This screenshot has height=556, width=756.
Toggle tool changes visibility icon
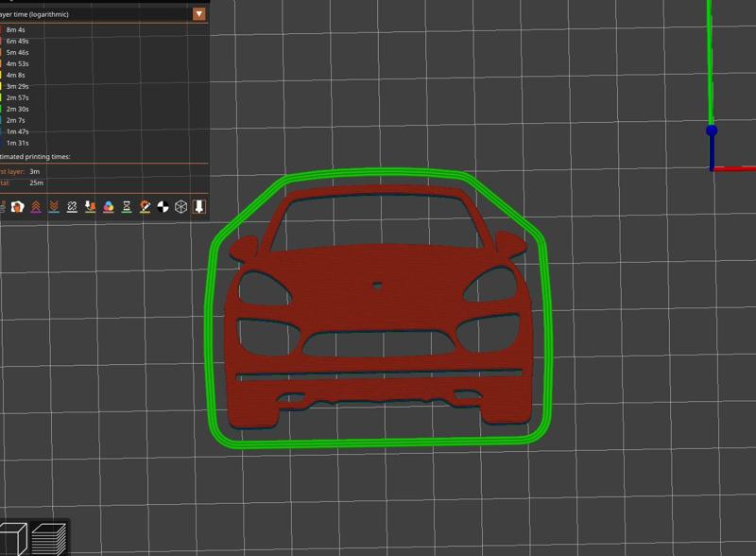90,207
